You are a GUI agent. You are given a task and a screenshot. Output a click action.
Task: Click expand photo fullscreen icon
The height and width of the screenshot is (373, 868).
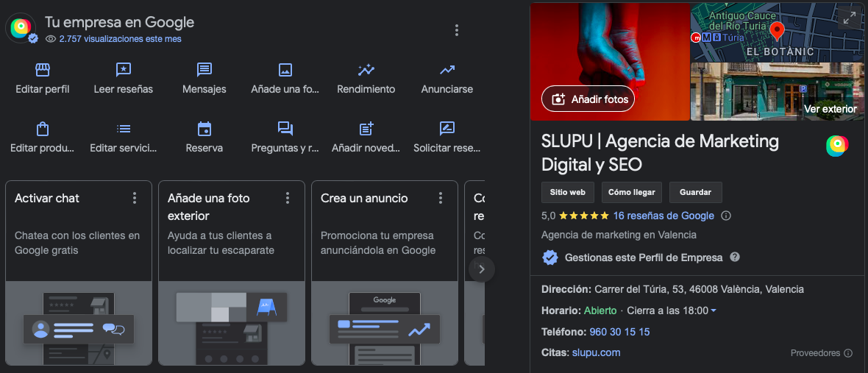849,18
